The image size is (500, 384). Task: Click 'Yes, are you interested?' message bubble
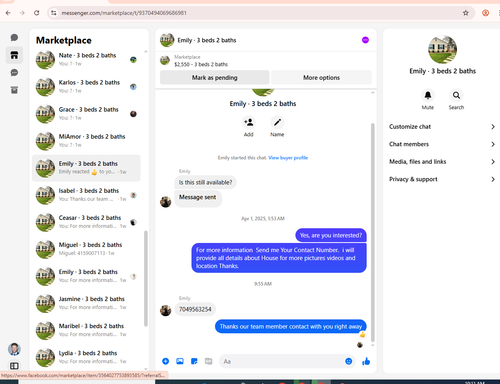point(331,235)
